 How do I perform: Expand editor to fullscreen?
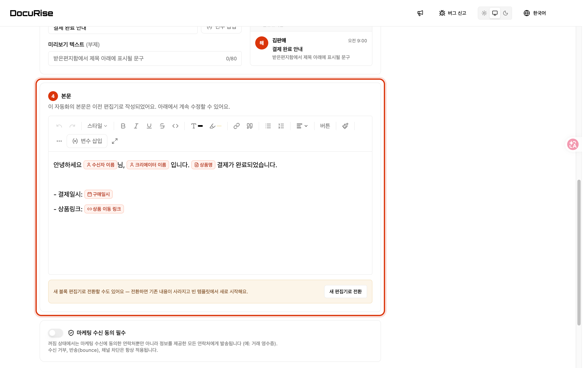click(115, 141)
